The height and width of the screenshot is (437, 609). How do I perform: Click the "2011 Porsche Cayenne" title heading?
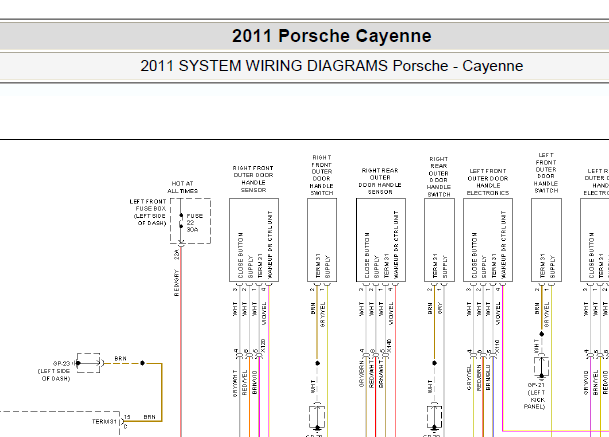pyautogui.click(x=332, y=36)
